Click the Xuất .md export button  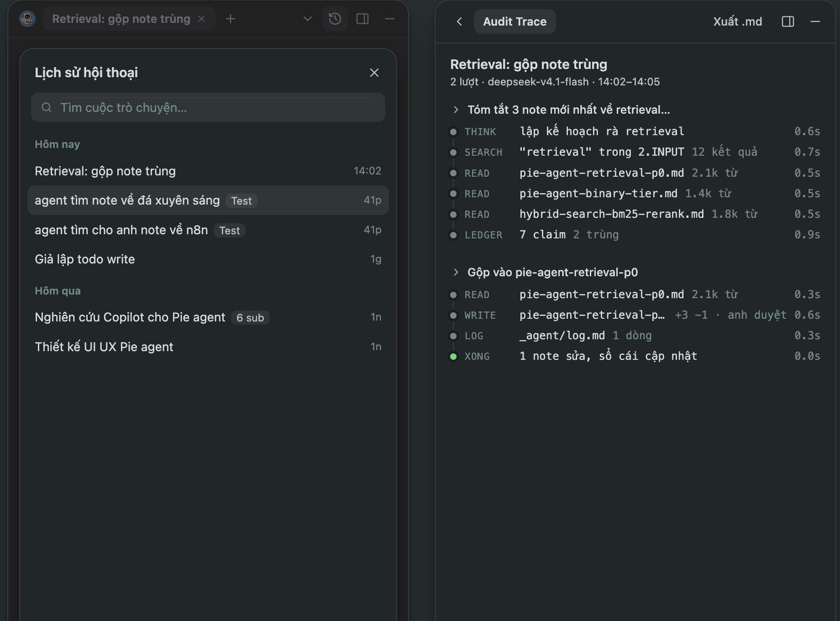tap(737, 21)
